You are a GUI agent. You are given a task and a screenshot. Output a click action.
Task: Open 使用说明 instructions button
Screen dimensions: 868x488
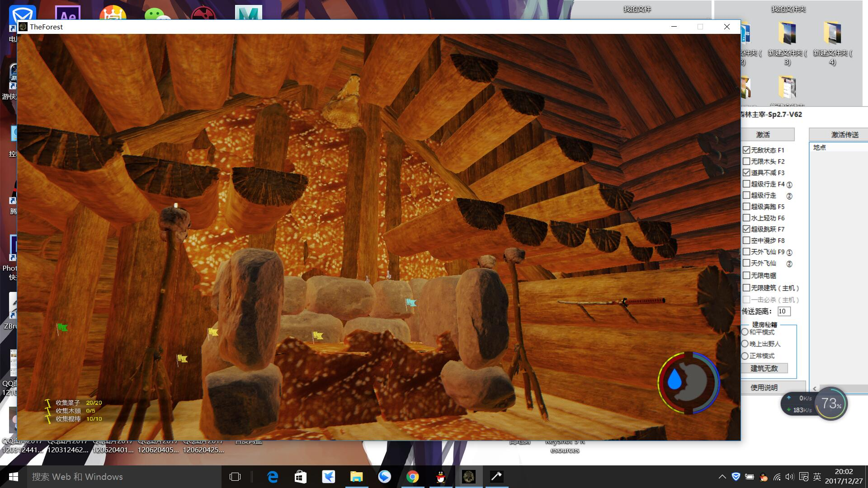coord(773,387)
